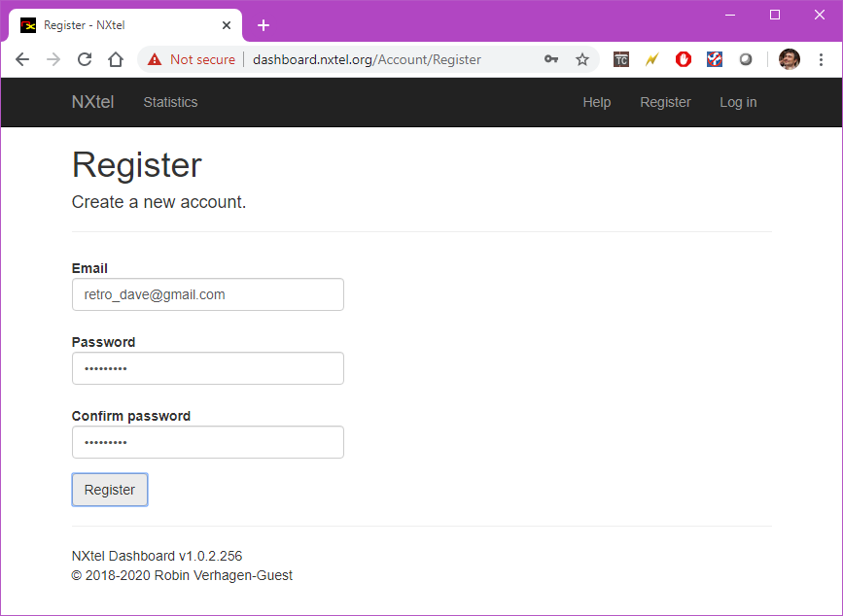Open the red stop-hand ad blocker extension
Screen dimensions: 843x616
point(684,59)
